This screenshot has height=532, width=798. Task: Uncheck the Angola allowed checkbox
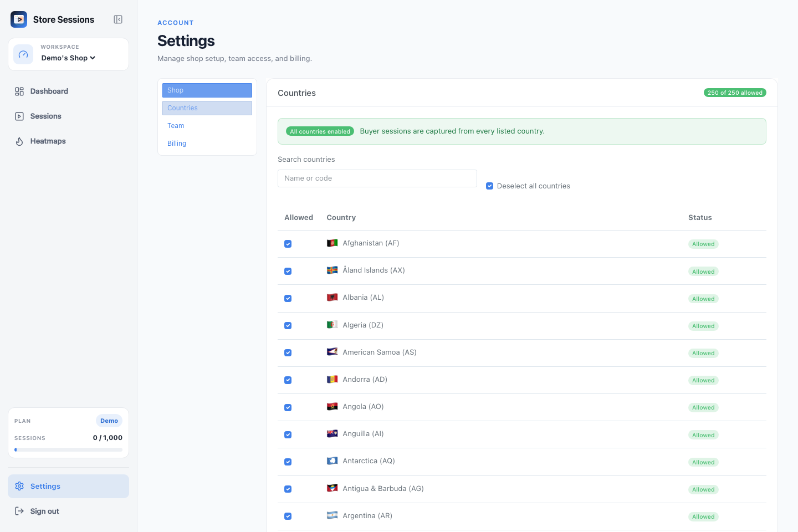click(x=288, y=407)
